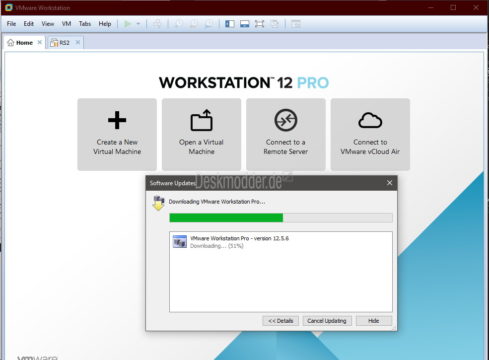Collapse the update list with Details button
489x360 pixels.
(x=281, y=321)
